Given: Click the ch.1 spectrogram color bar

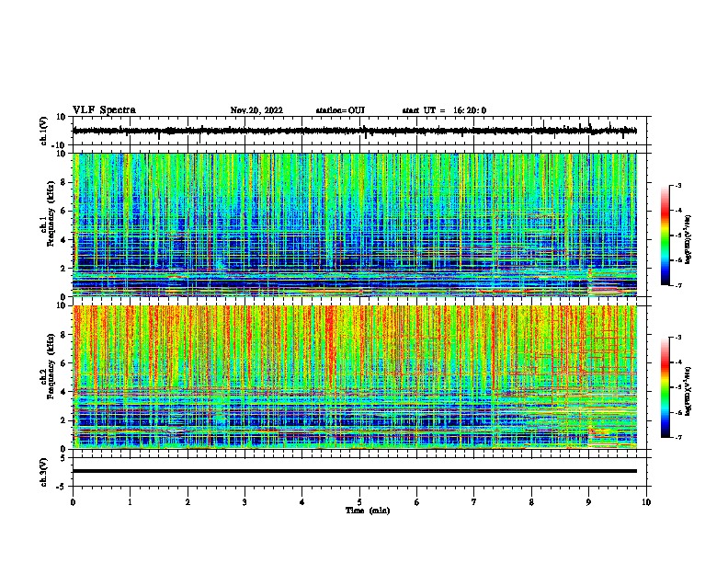Looking at the screenshot, I should point(665,236).
